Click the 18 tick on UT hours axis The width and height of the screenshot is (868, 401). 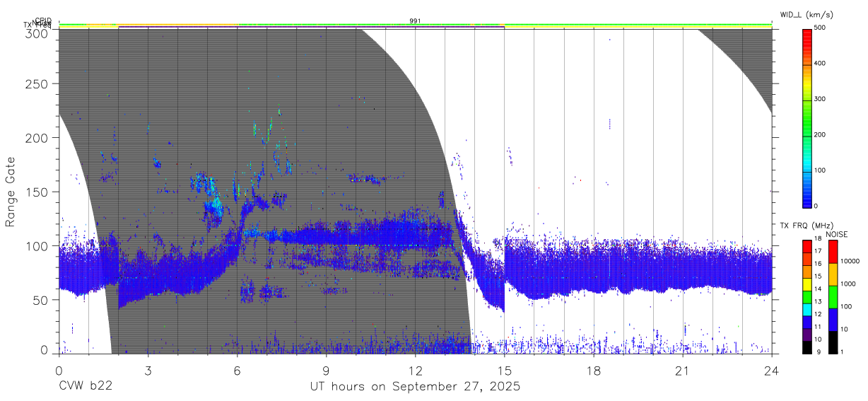click(x=593, y=371)
